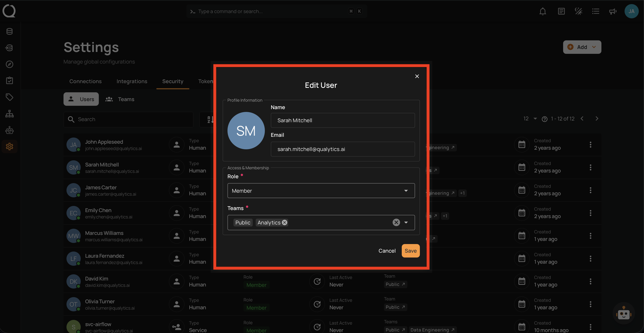Change the page size dropdown of 12

pyautogui.click(x=530, y=119)
